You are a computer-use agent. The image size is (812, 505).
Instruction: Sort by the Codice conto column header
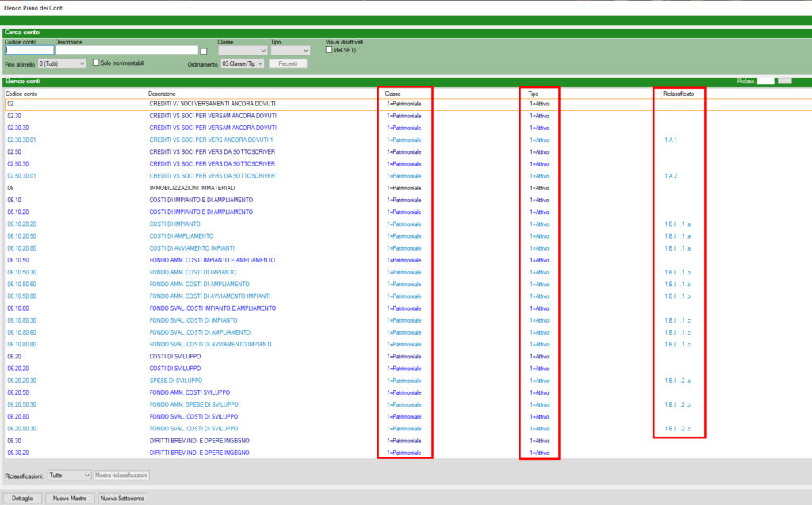tap(21, 94)
